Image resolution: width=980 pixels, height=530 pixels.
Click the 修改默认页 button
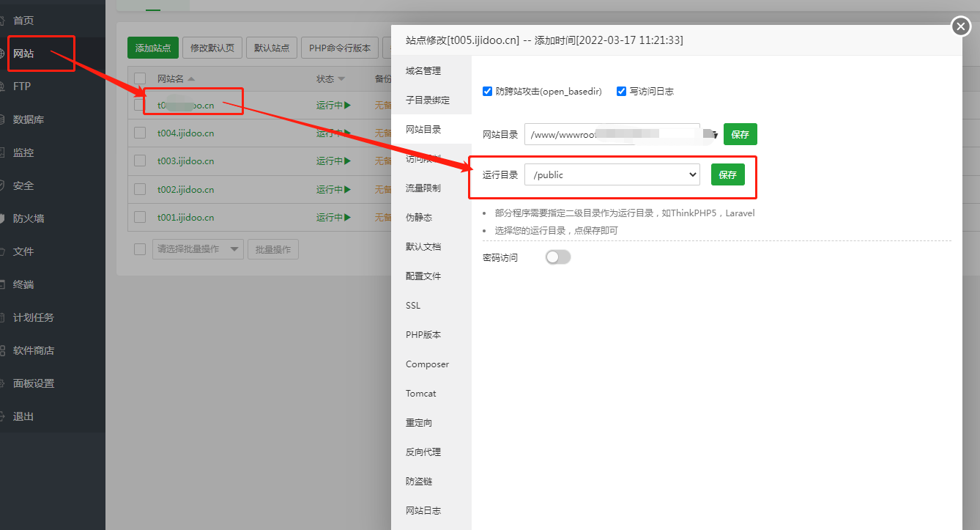tap(212, 48)
